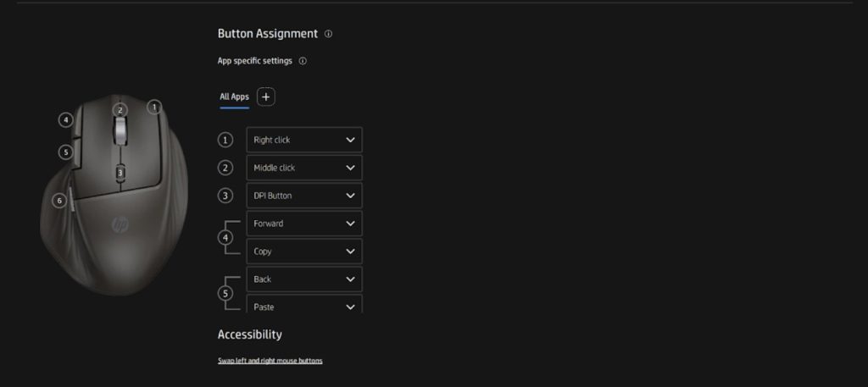
Task: Click the circled 5 label in assignment list
Action: point(225,294)
